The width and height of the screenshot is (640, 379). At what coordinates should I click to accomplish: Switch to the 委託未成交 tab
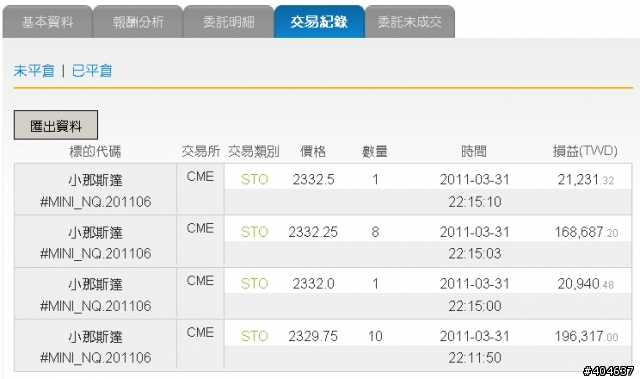410,22
